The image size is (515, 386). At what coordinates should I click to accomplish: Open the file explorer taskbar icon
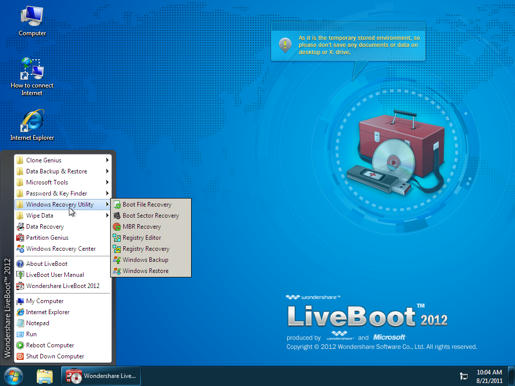coord(44,377)
